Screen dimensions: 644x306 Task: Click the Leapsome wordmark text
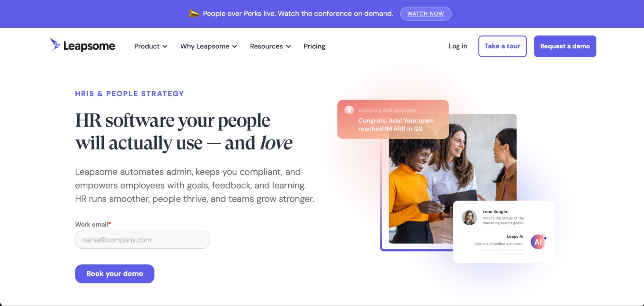point(89,46)
